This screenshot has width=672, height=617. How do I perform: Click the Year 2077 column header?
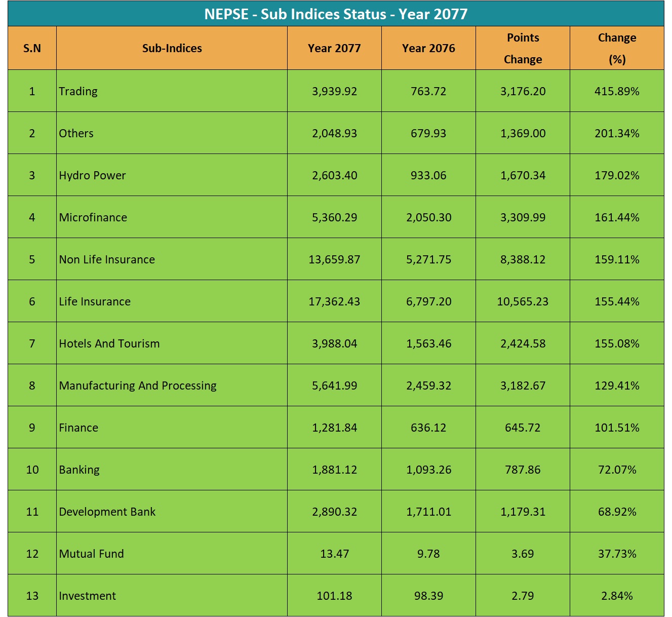click(x=334, y=48)
